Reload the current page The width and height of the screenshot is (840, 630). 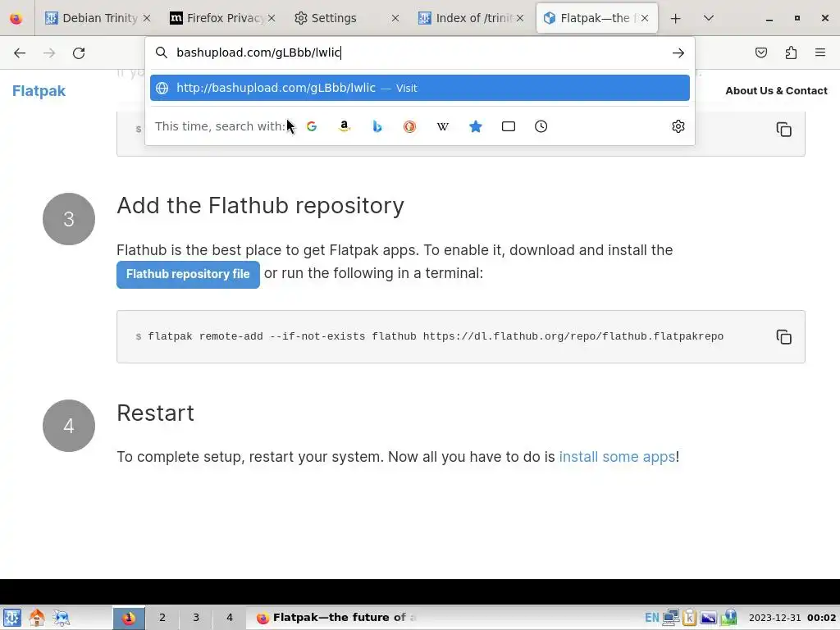pos(79,52)
